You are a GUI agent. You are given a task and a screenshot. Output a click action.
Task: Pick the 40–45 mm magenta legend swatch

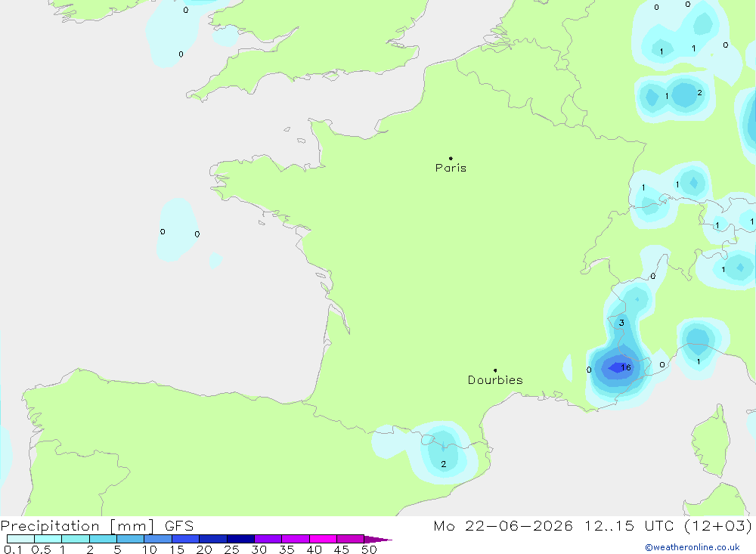point(323,539)
